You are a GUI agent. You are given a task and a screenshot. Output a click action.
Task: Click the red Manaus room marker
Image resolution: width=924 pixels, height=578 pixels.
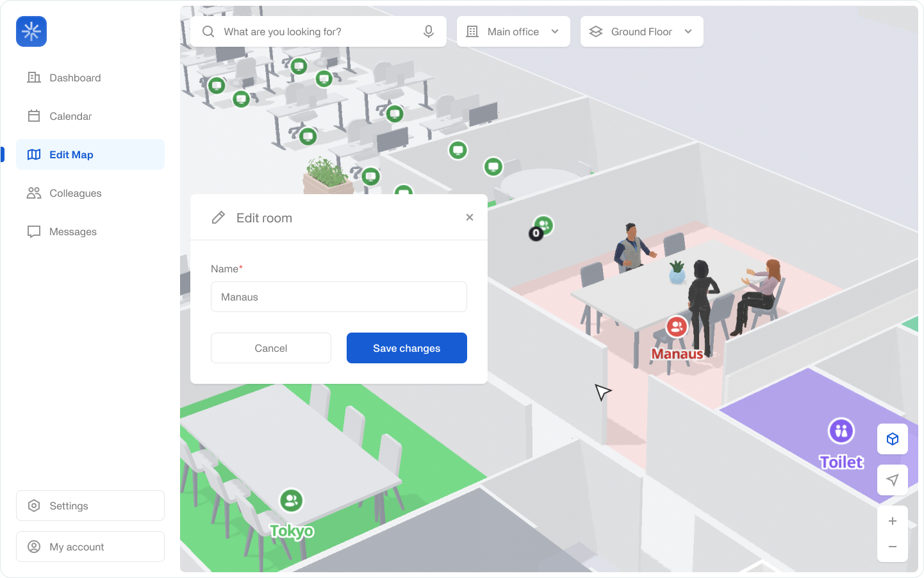677,327
